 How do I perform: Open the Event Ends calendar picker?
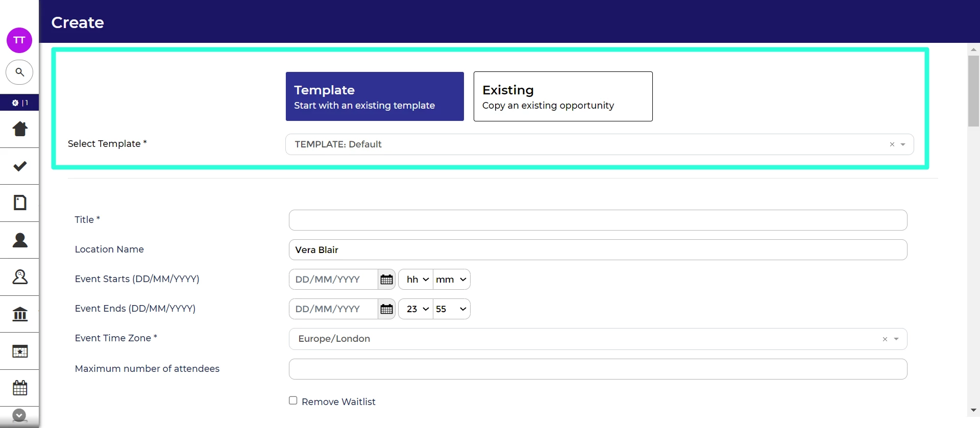coord(386,309)
